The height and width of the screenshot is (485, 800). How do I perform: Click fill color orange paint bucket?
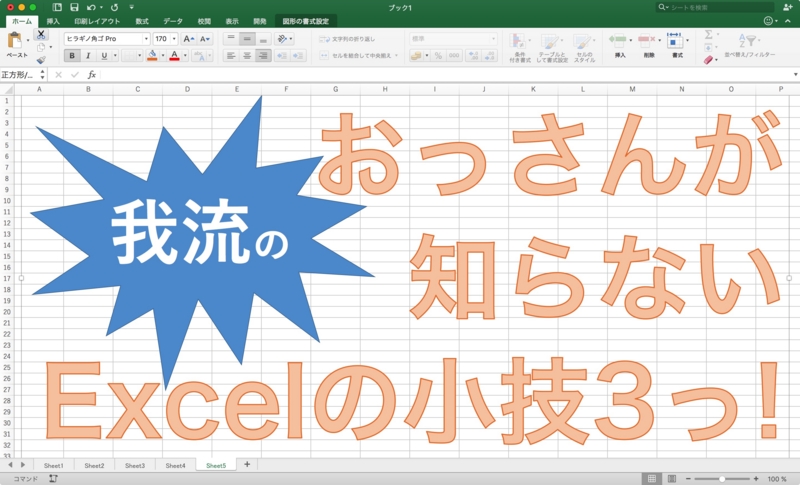point(152,56)
